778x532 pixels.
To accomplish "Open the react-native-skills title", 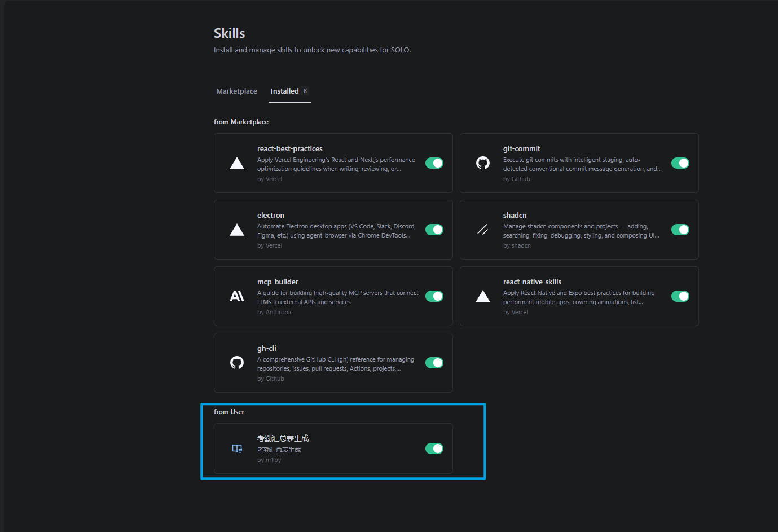I will click(x=533, y=282).
